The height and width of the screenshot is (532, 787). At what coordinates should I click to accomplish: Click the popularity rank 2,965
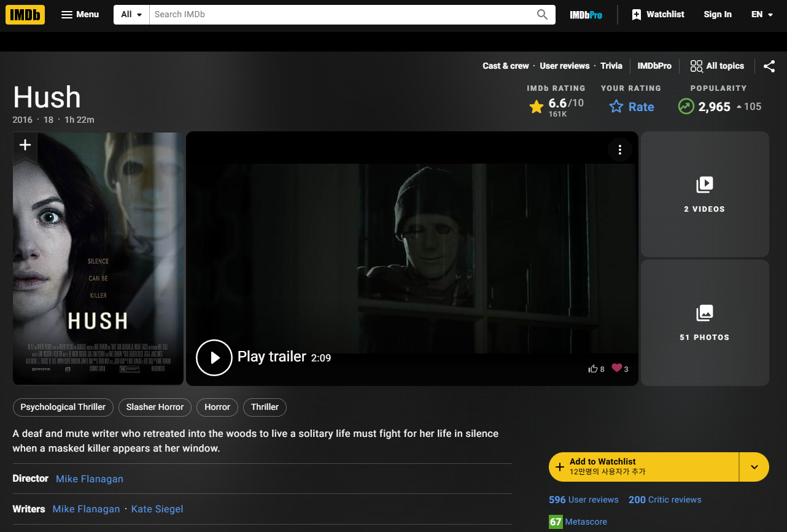coord(715,107)
